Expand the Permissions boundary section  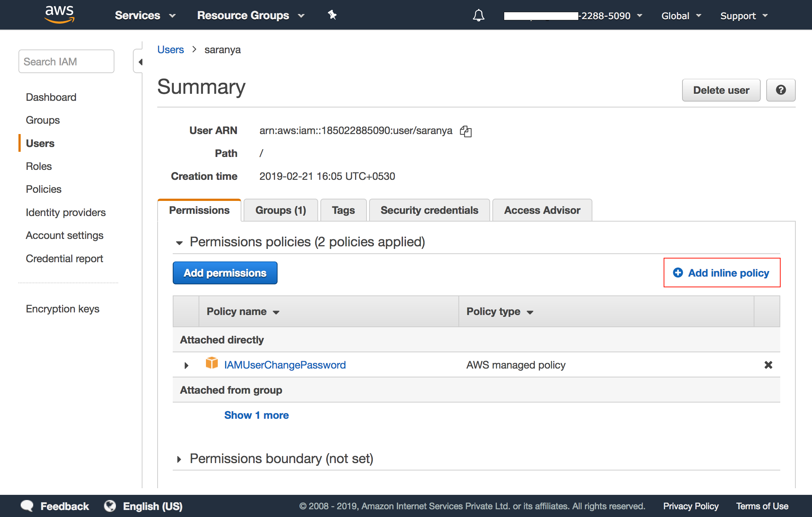click(x=179, y=459)
